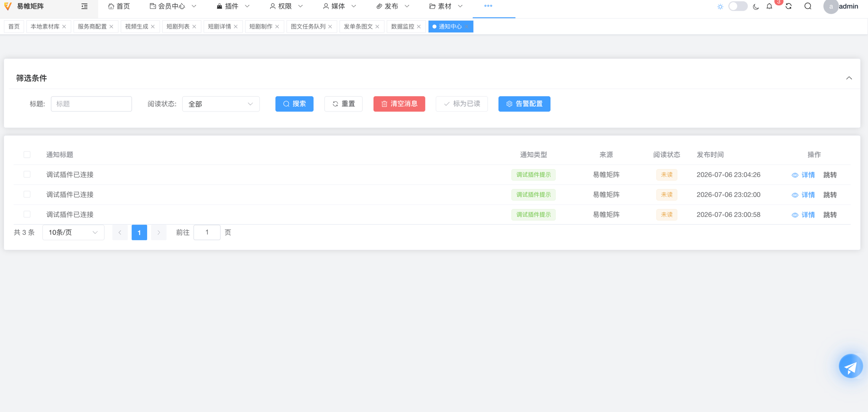Viewport: 868px width, 412px height.
Task: Click the 发布时间 column header
Action: pos(710,155)
